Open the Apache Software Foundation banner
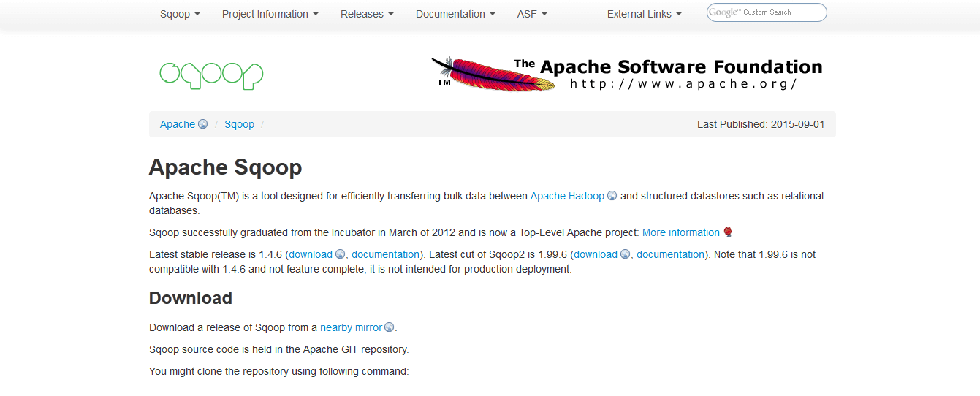This screenshot has height=396, width=980. click(626, 74)
